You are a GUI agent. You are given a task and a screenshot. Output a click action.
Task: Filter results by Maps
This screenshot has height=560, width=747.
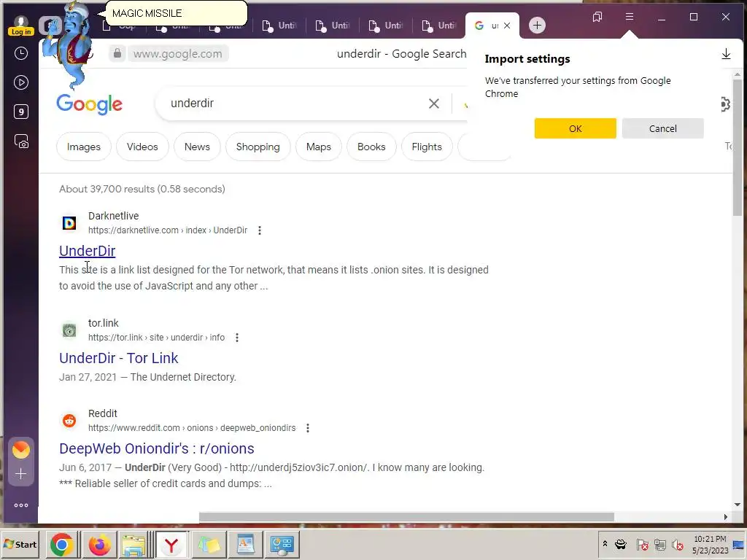click(319, 147)
